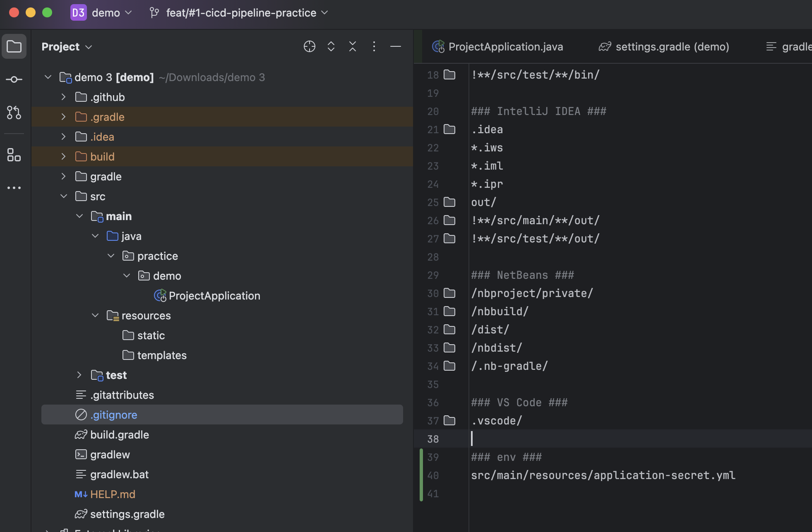The image size is (812, 532).
Task: Select HELP.md in project tree
Action: pos(113,494)
